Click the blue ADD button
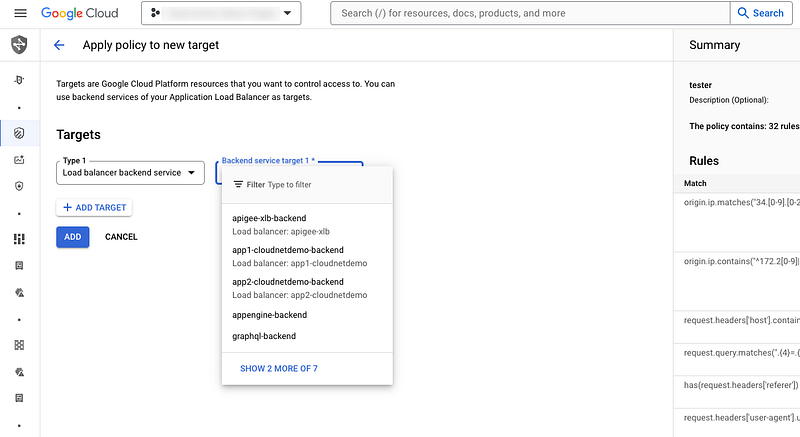This screenshot has width=800, height=437. click(72, 237)
